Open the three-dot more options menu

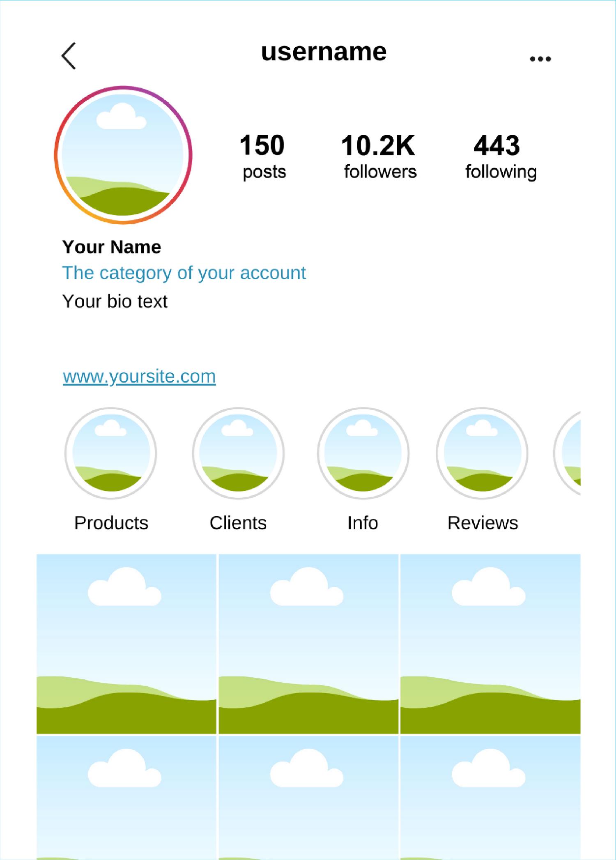point(540,59)
